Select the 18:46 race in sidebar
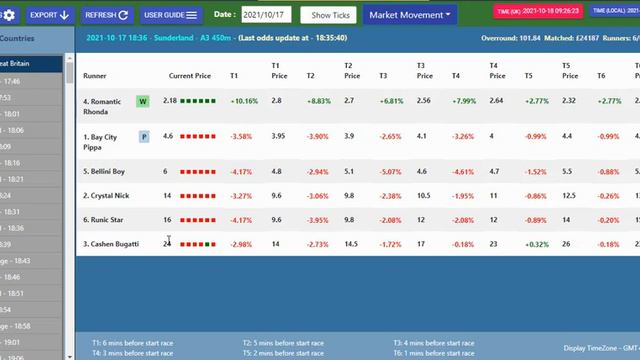The width and height of the screenshot is (640, 360). pos(31,277)
